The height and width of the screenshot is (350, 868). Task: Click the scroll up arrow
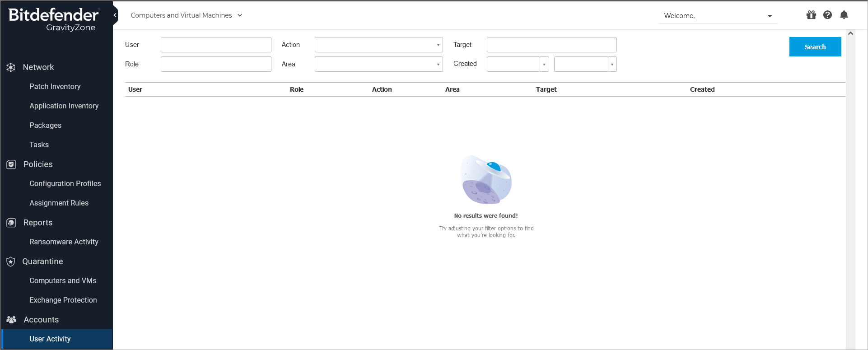850,33
